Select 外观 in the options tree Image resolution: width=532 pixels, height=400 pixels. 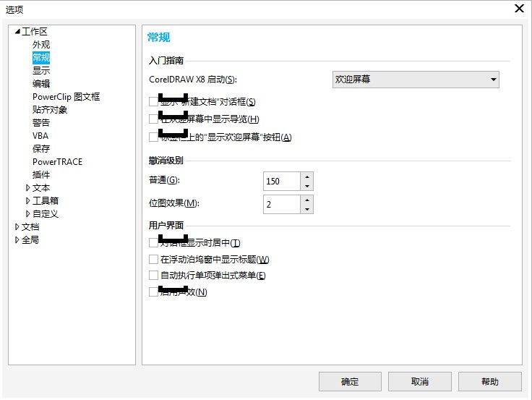[x=41, y=44]
